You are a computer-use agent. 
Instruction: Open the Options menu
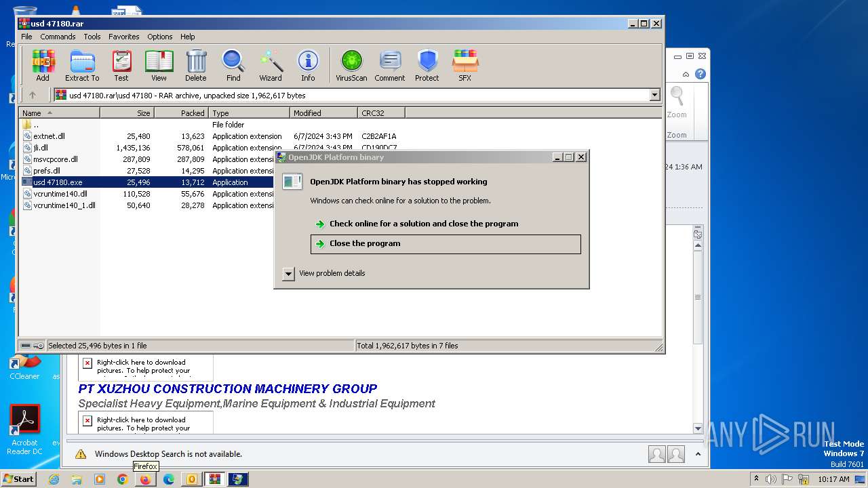pyautogui.click(x=160, y=37)
